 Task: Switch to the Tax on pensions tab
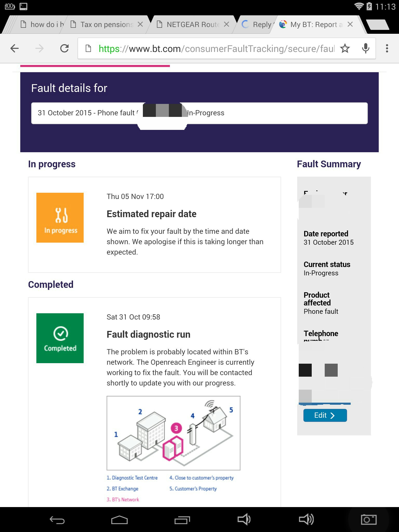pyautogui.click(x=107, y=25)
